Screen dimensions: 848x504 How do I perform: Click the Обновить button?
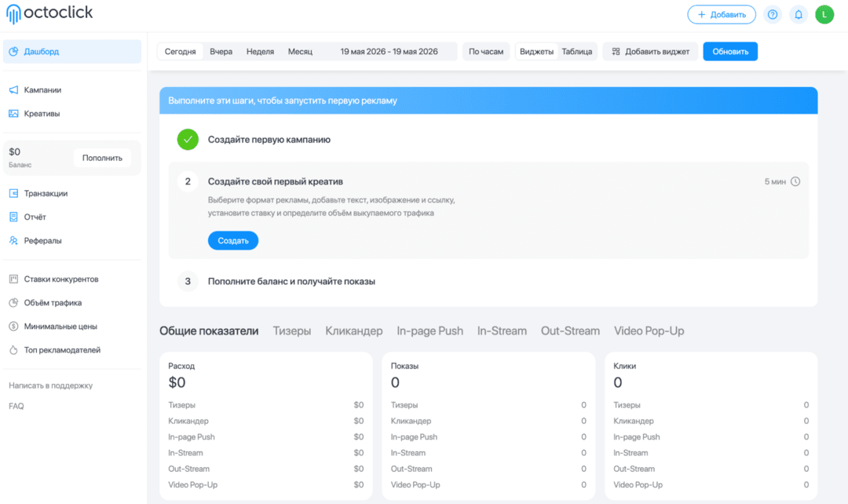click(730, 51)
